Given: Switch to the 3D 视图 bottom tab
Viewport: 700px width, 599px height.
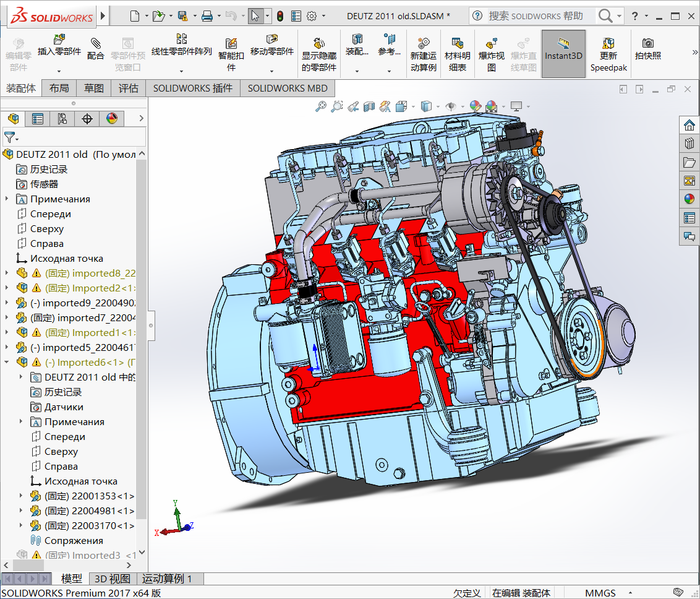Looking at the screenshot, I should click(113, 579).
